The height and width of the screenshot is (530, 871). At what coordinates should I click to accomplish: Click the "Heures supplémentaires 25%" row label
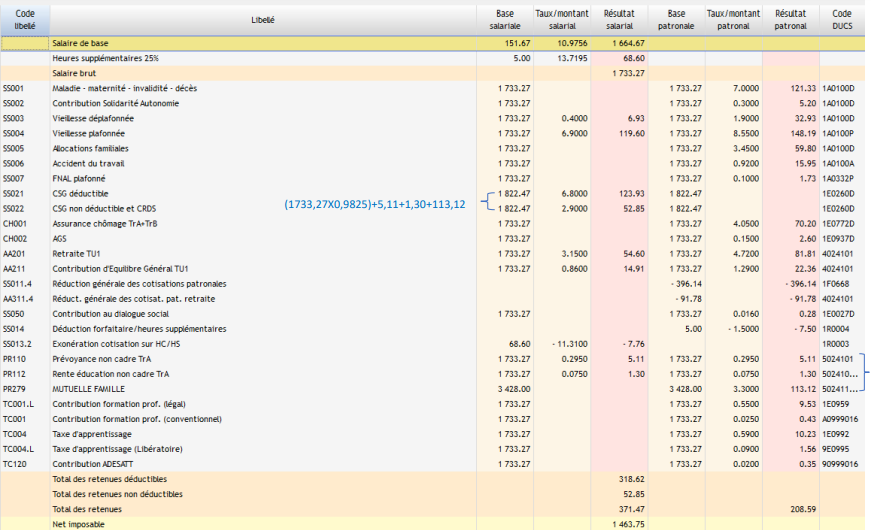click(x=104, y=59)
